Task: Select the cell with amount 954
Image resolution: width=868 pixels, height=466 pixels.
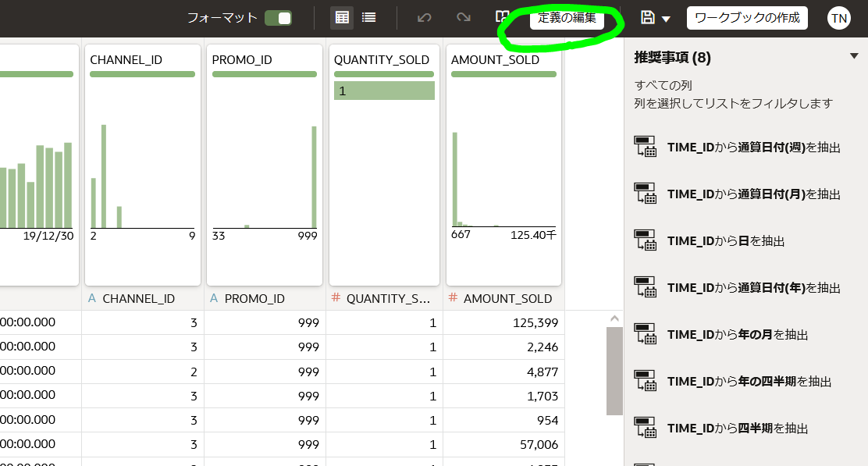Action: 503,420
